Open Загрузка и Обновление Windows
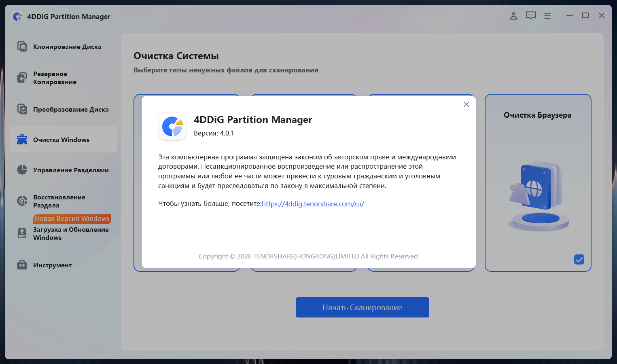This screenshot has width=617, height=364. (x=63, y=233)
